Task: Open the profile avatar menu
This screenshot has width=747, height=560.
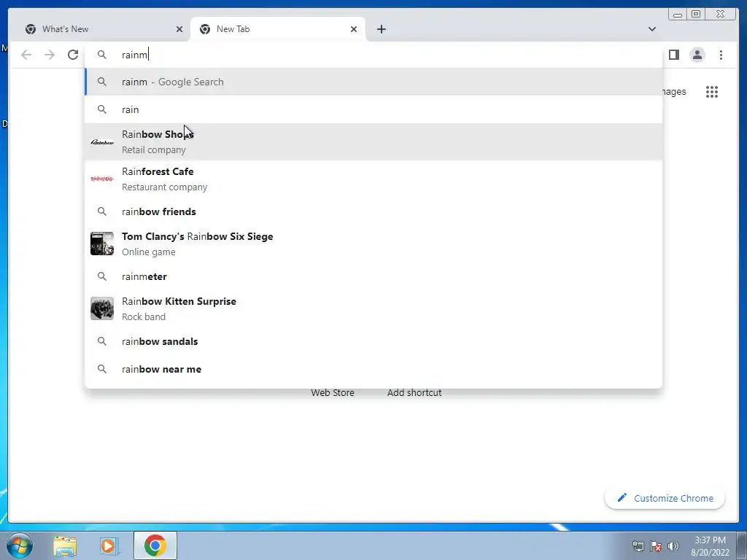Action: pyautogui.click(x=697, y=55)
